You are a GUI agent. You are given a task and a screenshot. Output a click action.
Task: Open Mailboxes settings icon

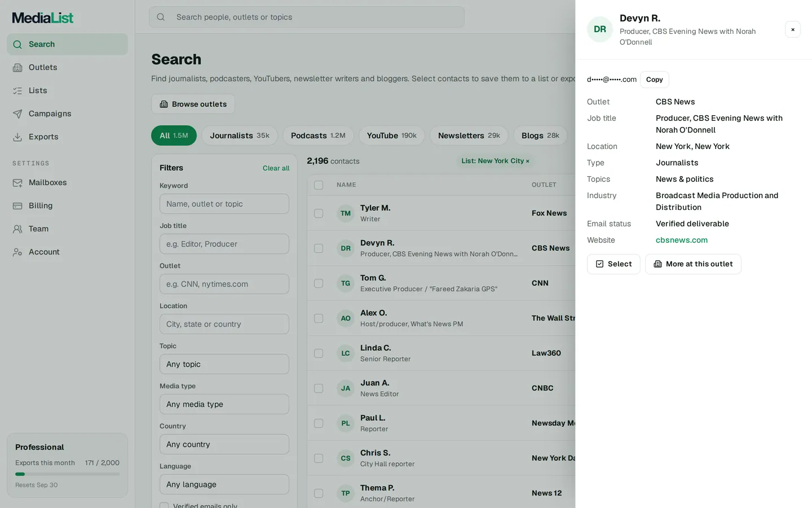[18, 182]
